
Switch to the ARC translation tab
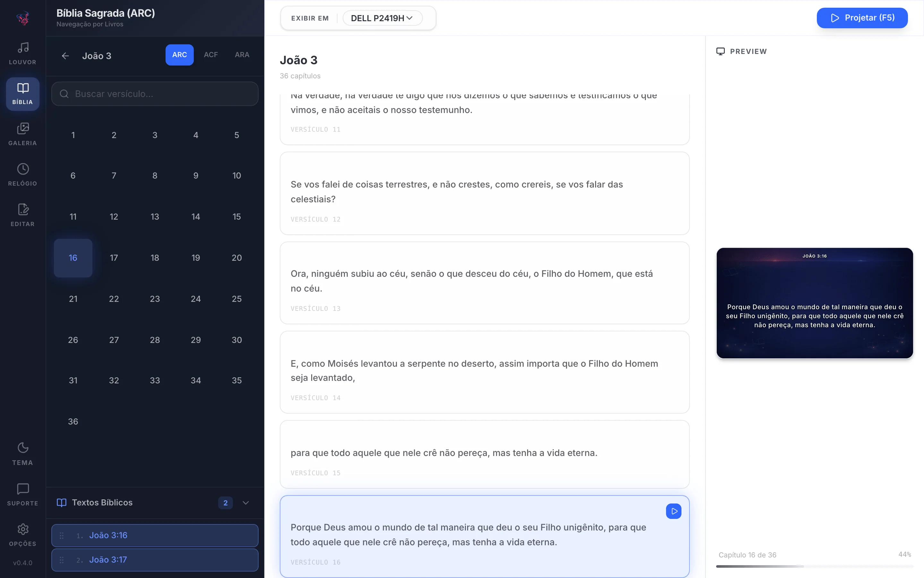(179, 55)
